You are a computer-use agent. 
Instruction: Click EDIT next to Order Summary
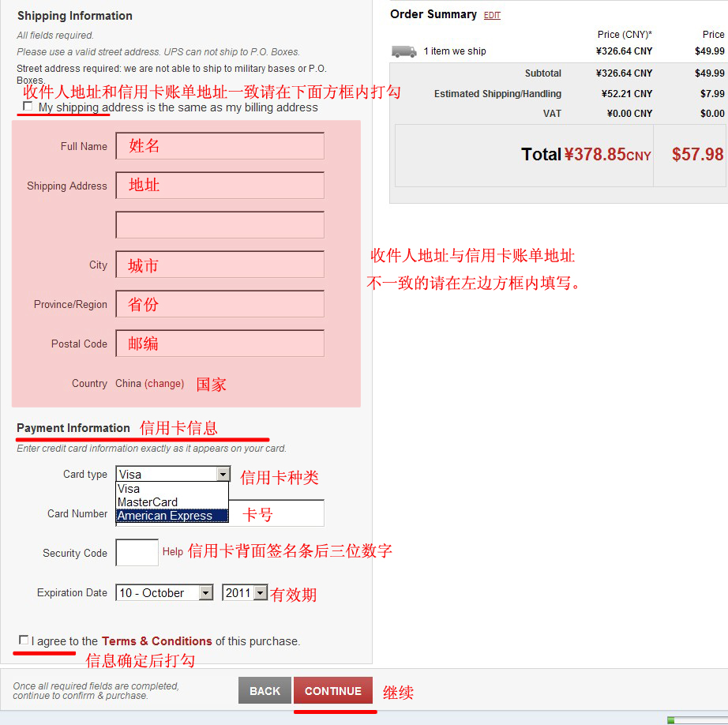492,16
